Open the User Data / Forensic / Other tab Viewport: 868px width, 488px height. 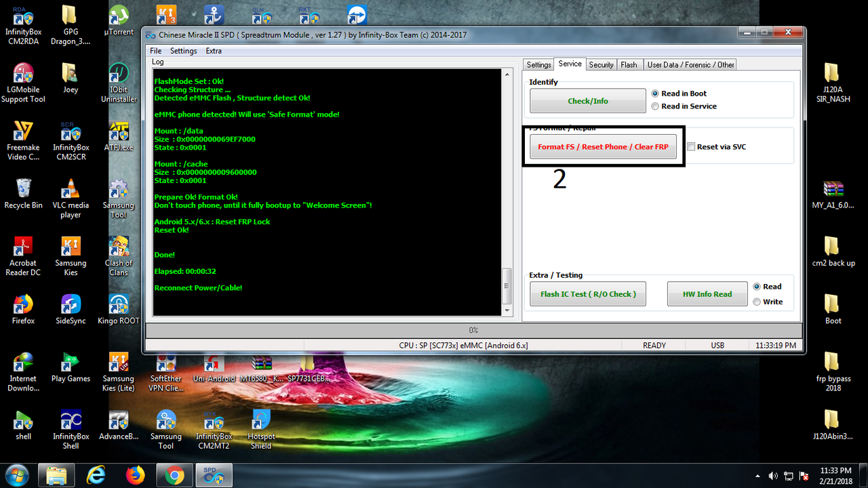coord(690,64)
